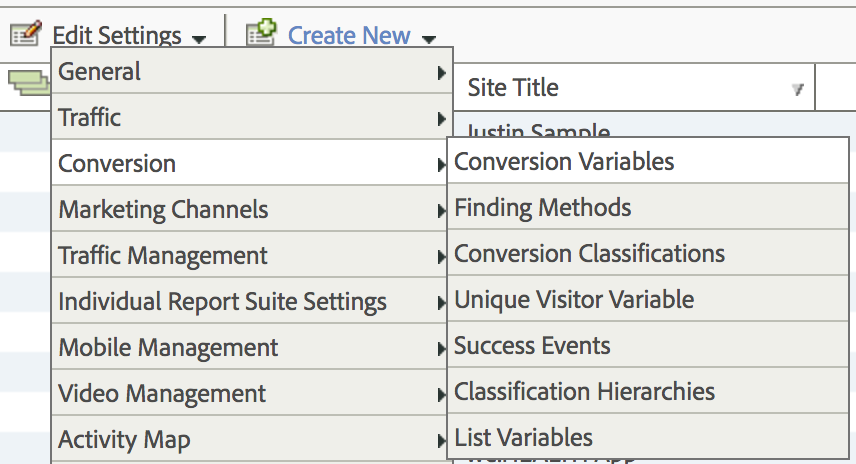Open the Marketing Channels submenu
The height and width of the screenshot is (464, 856).
click(x=250, y=210)
